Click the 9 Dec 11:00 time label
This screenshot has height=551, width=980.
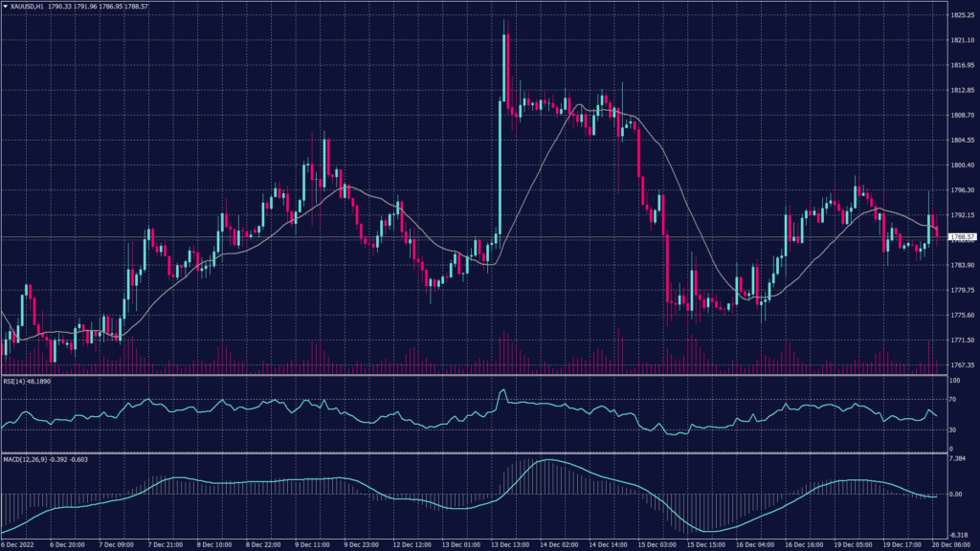[315, 543]
